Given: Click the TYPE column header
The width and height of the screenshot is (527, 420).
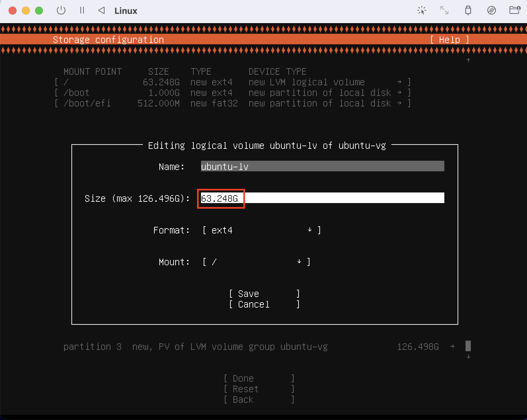Looking at the screenshot, I should click(x=201, y=71).
